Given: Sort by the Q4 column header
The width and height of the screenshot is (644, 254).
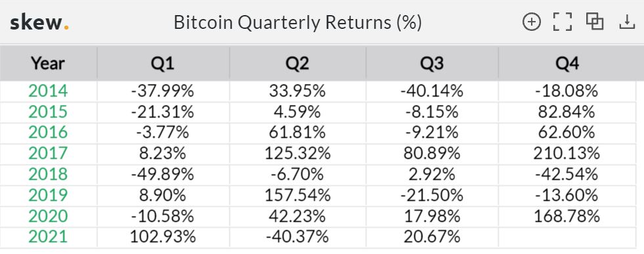Looking at the screenshot, I should pyautogui.click(x=567, y=64).
